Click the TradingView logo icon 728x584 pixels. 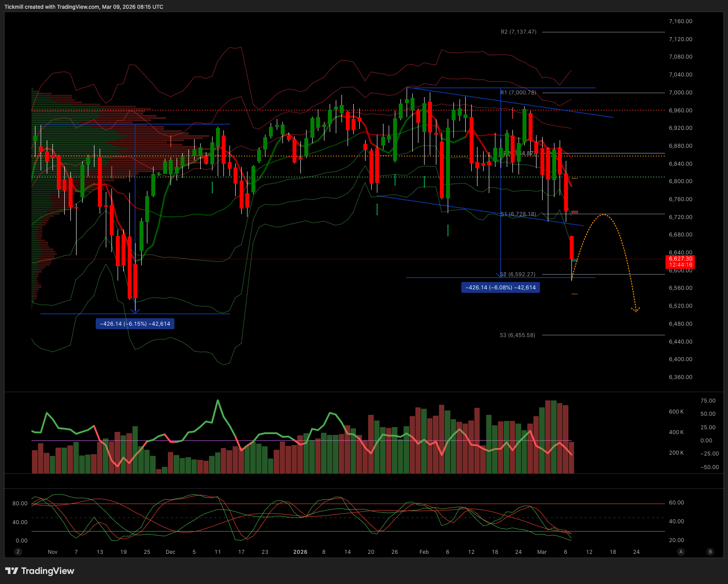coord(12,571)
